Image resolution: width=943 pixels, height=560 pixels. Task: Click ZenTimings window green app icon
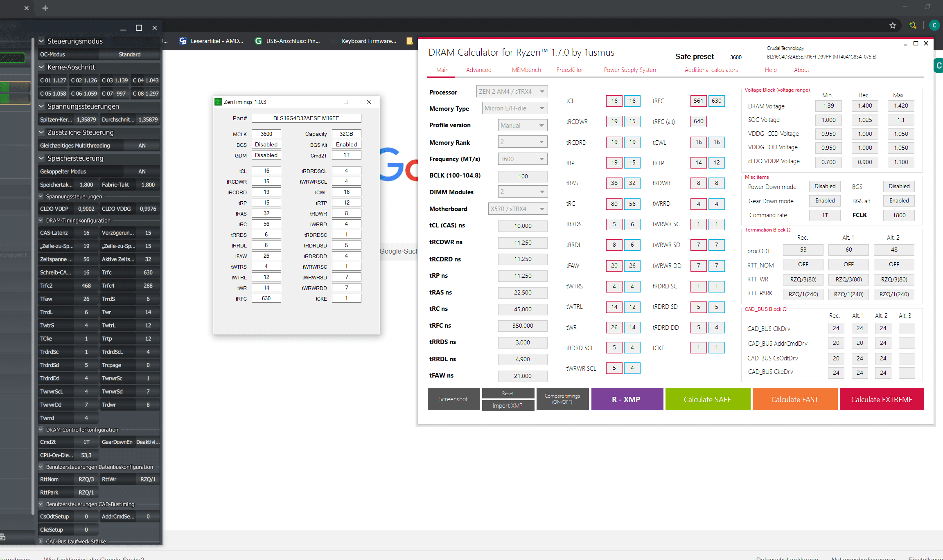point(219,102)
